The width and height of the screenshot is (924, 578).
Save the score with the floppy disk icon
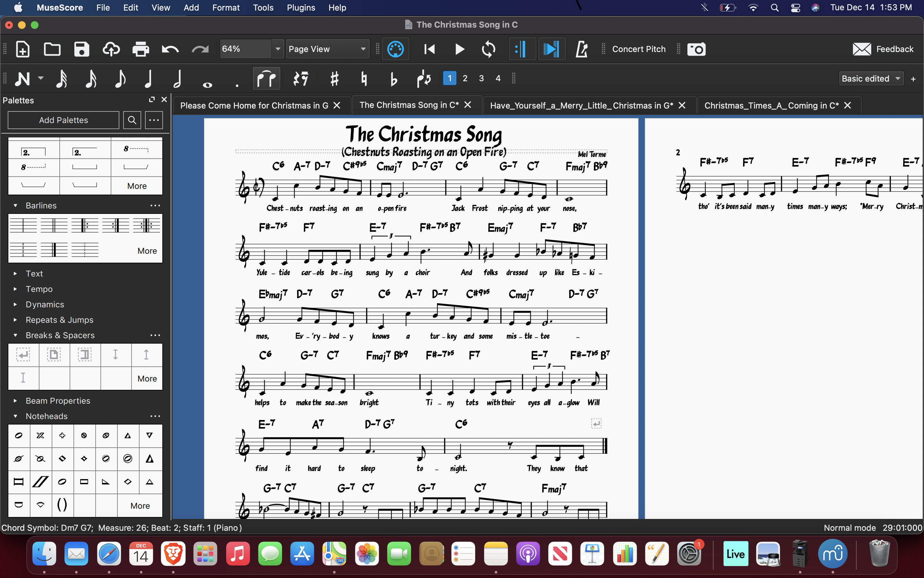tap(81, 49)
